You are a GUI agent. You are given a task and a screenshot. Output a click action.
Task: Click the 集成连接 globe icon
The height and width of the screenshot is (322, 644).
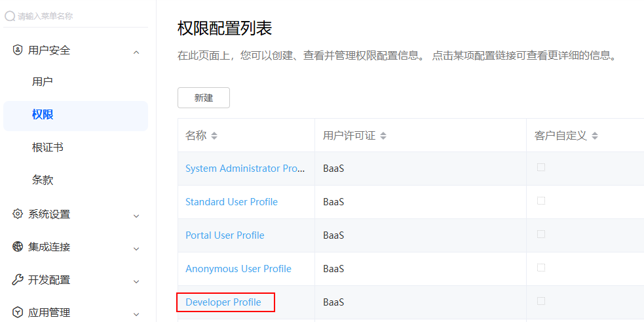pyautogui.click(x=18, y=247)
